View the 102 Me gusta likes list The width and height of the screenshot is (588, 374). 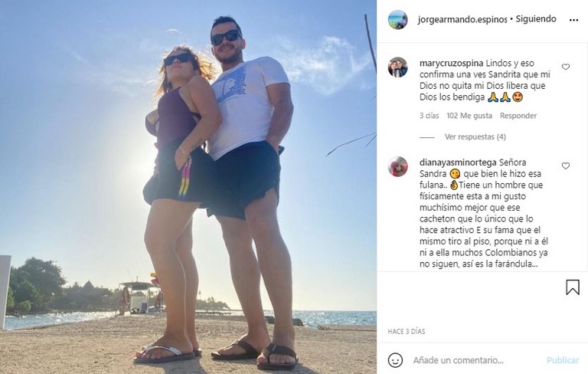point(469,116)
